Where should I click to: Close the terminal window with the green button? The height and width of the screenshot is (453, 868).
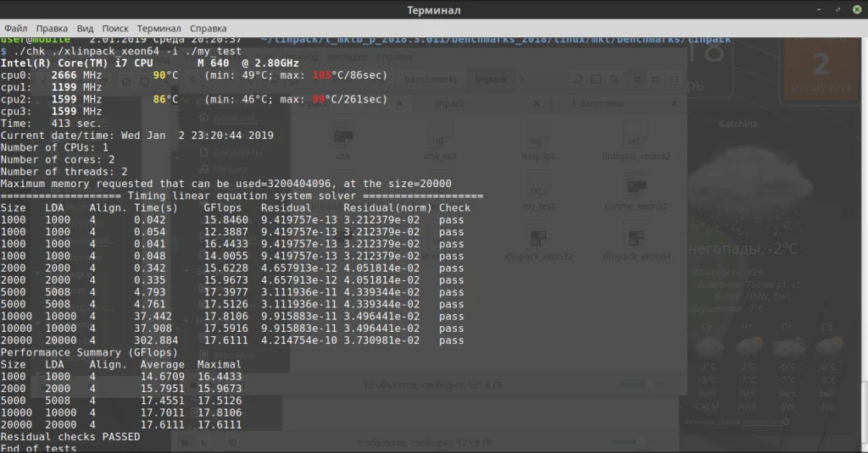tap(856, 9)
